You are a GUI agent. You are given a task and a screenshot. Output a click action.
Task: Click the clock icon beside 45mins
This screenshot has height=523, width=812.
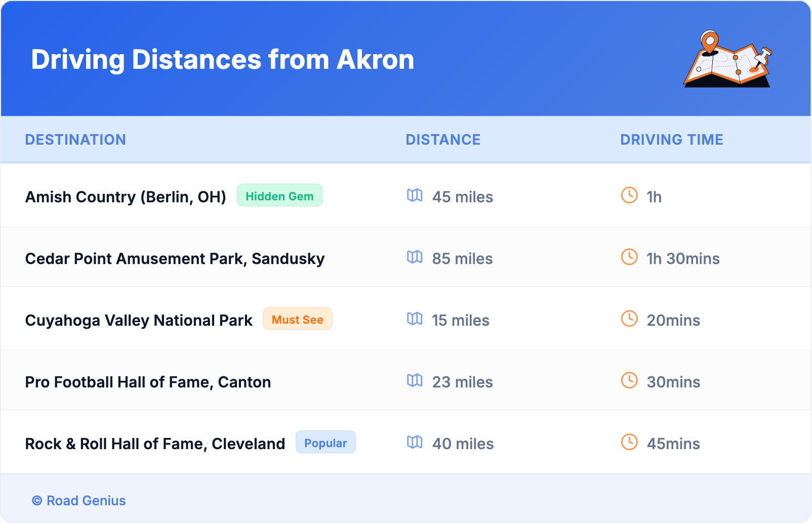click(629, 442)
